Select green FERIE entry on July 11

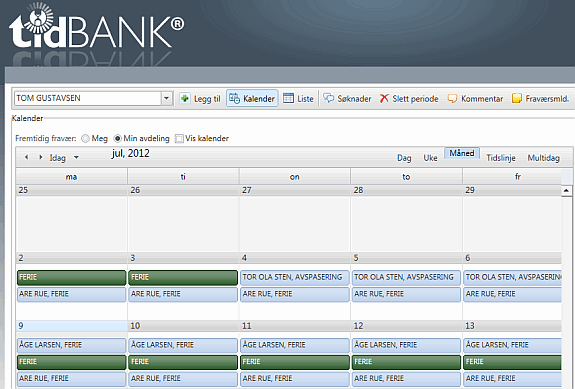click(x=294, y=362)
